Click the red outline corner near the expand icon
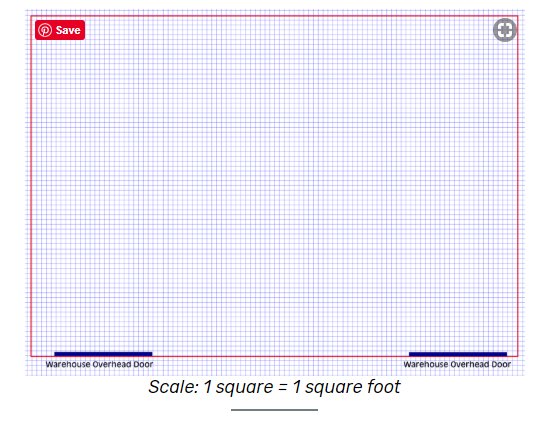Screen dimensions: 554x421 click(518, 16)
